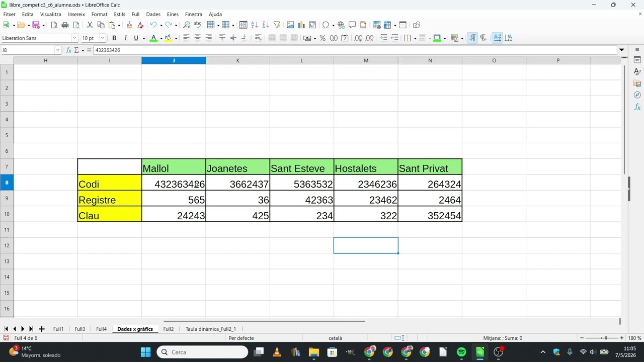The width and height of the screenshot is (644, 362).
Task: Toggle Wrap text
Action: (x=258, y=38)
